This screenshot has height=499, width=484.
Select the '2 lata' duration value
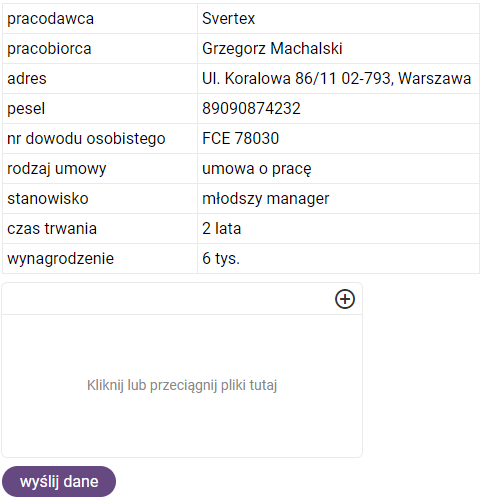click(x=221, y=229)
